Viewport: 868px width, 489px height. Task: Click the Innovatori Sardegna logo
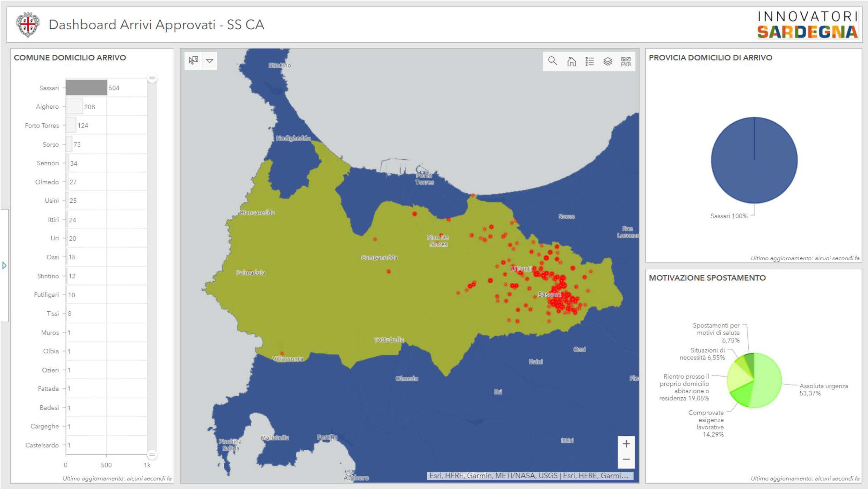point(808,25)
